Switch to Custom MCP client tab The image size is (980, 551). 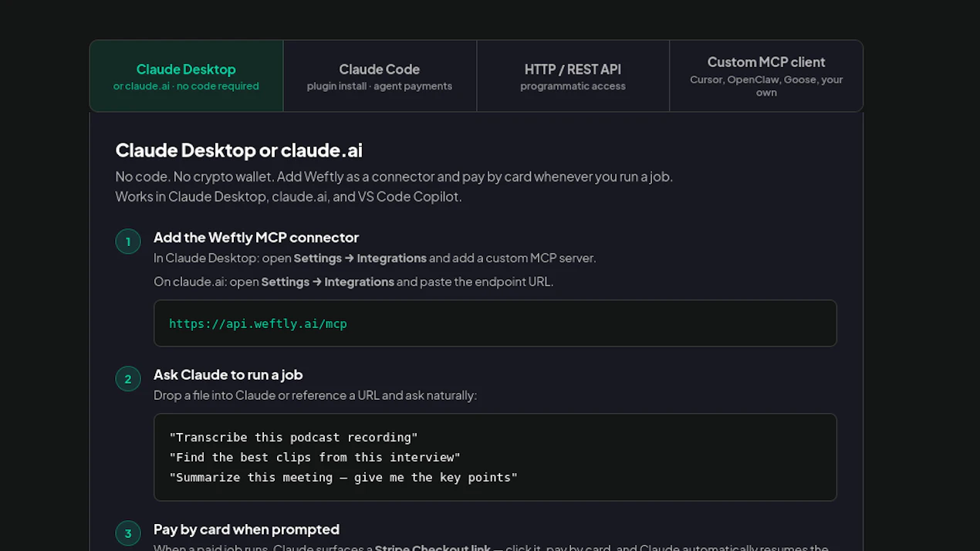(x=766, y=76)
